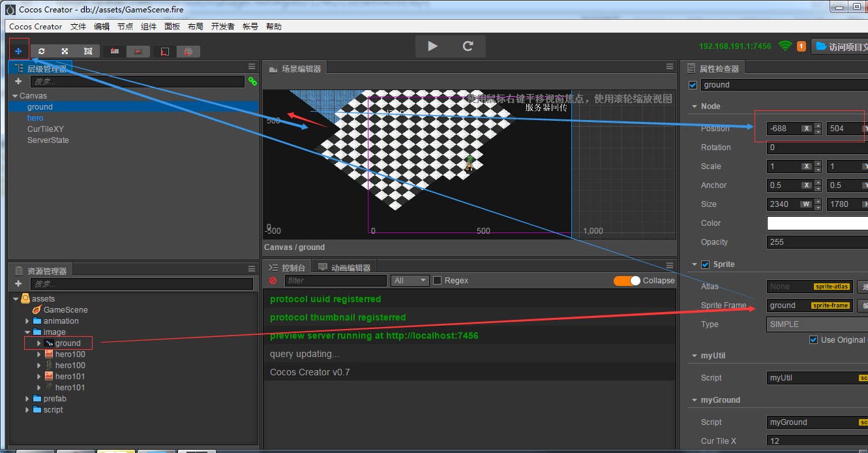Collapse the image folder
The image size is (868, 453).
pos(27,332)
